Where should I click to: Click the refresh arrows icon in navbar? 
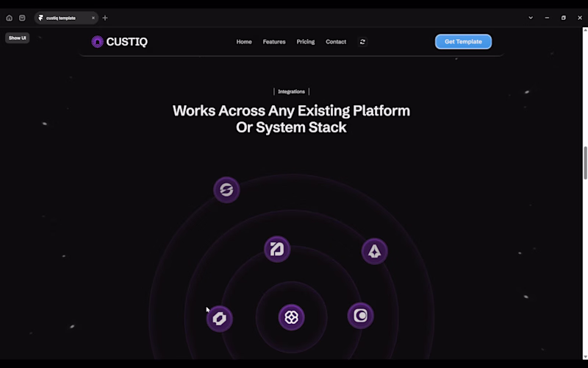pyautogui.click(x=362, y=42)
